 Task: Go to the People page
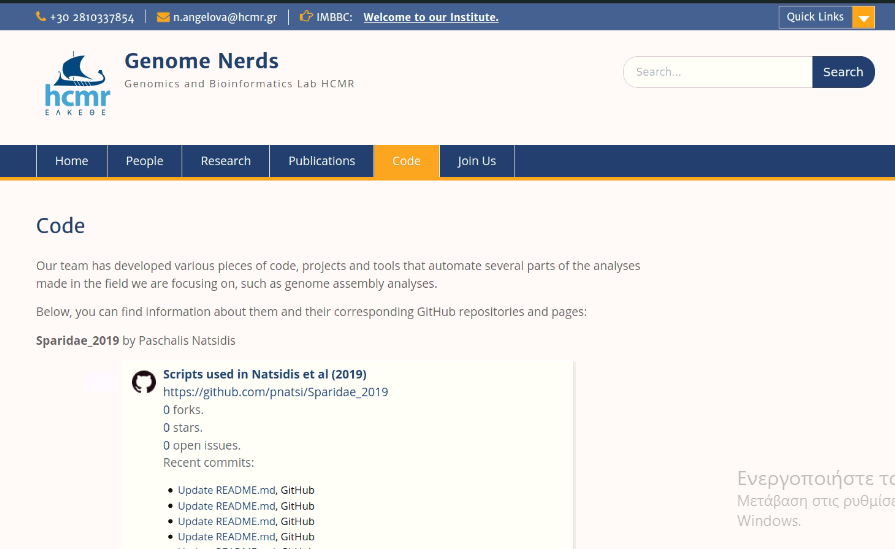[x=144, y=161]
